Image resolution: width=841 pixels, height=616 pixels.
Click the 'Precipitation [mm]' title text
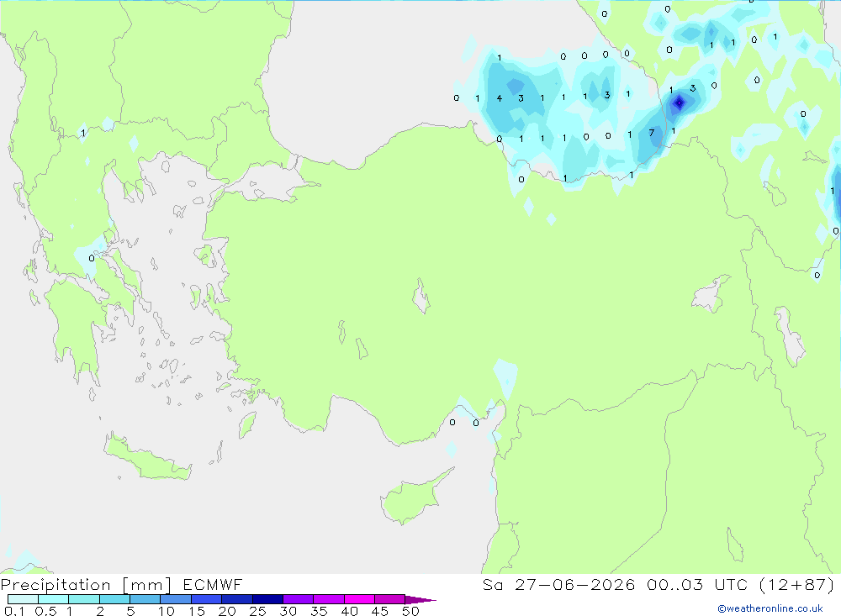87,585
